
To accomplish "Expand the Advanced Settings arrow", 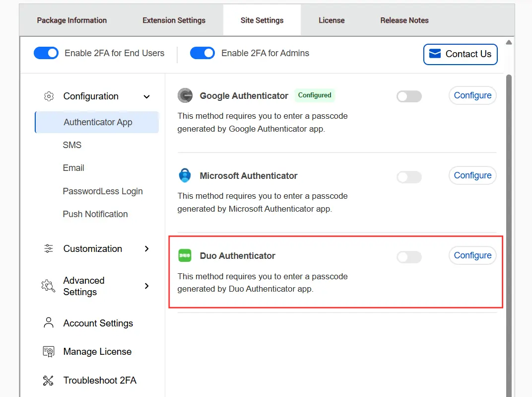I will (146, 286).
